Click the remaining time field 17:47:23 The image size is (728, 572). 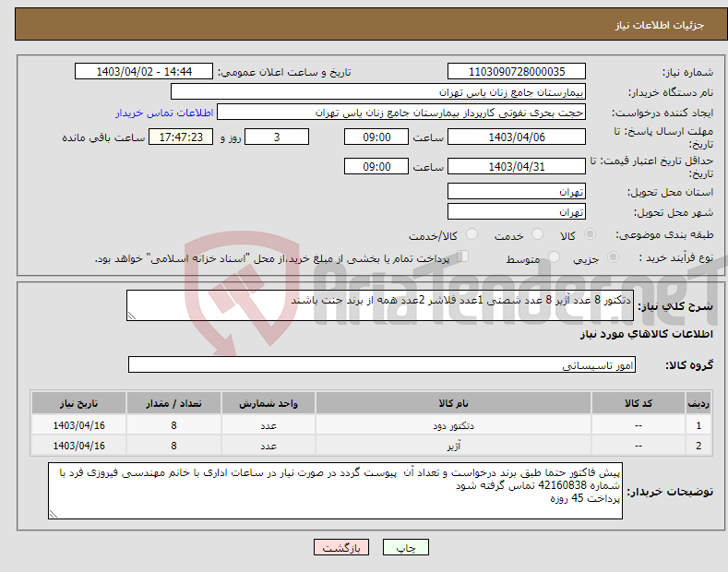click(x=181, y=137)
